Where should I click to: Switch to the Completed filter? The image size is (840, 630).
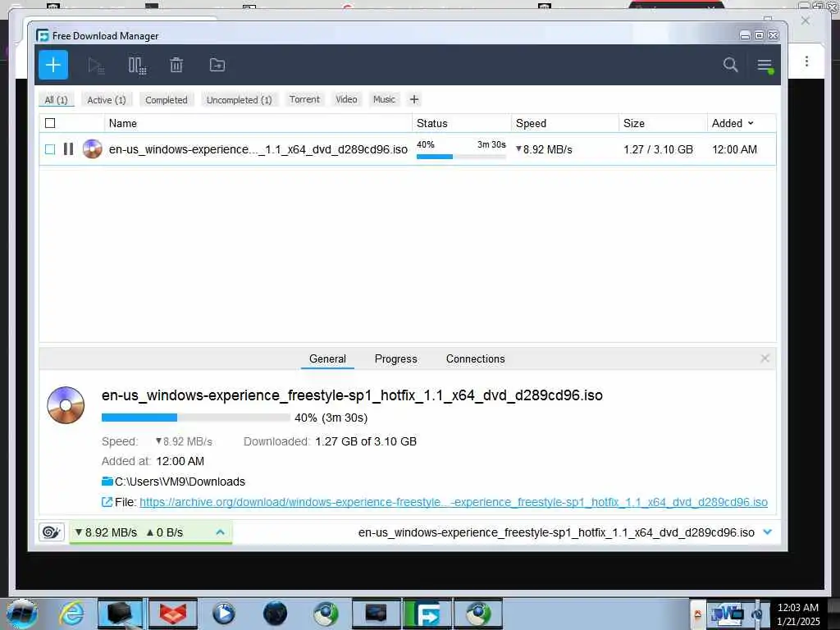pyautogui.click(x=166, y=99)
